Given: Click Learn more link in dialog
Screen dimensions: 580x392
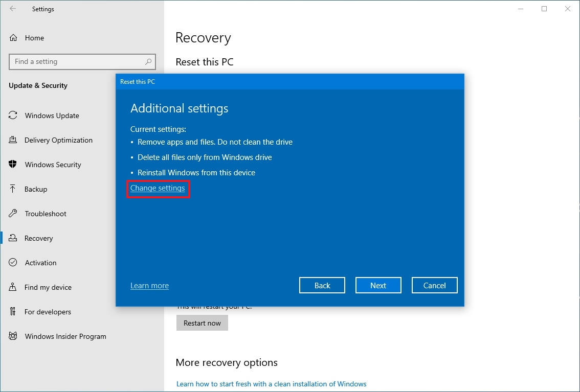Looking at the screenshot, I should [x=149, y=286].
